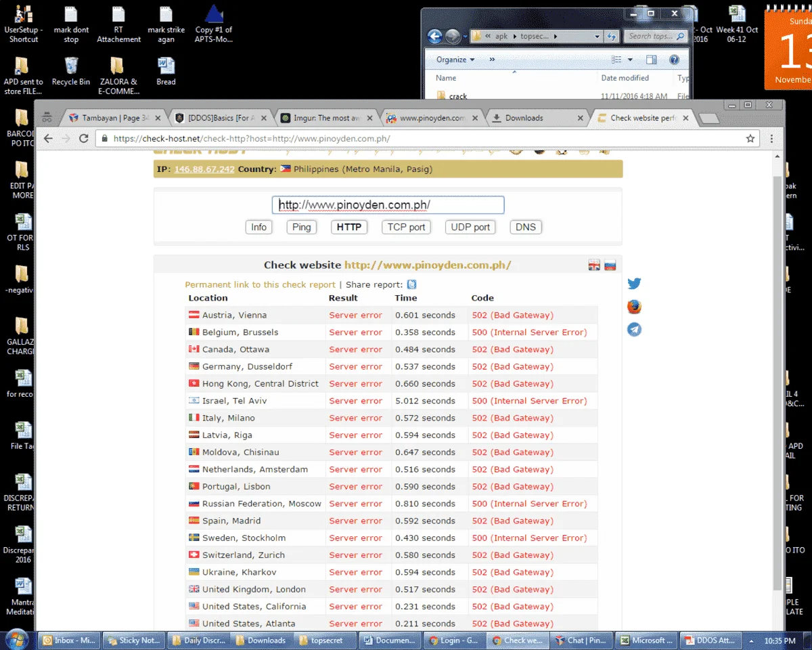The height and width of the screenshot is (650, 812).
Task: Open Explorer's help icon
Action: tap(674, 60)
